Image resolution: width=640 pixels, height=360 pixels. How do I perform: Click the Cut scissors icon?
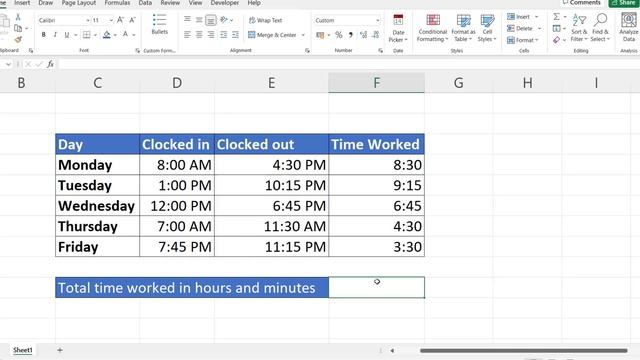coord(18,17)
